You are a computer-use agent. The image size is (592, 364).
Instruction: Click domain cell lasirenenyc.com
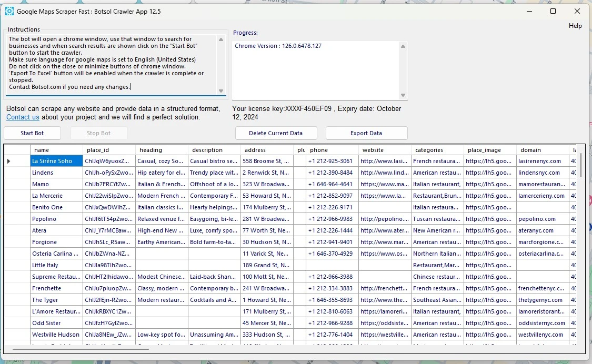(543, 161)
